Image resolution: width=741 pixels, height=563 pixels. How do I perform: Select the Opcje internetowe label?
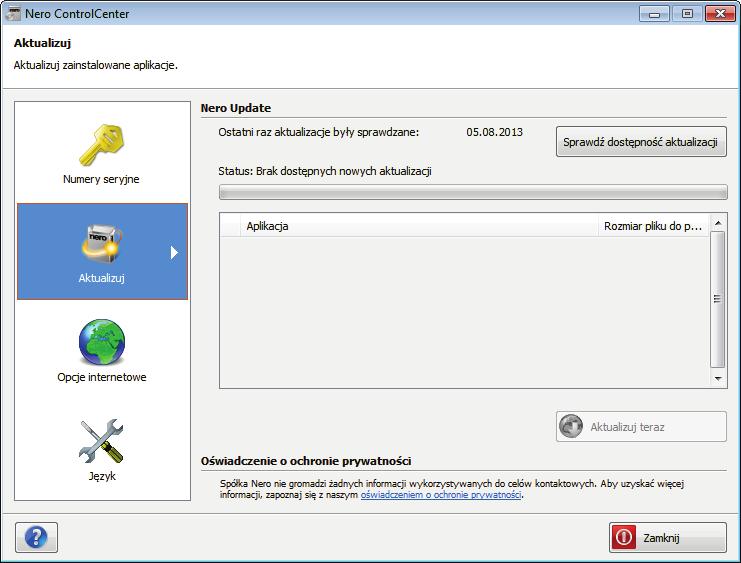click(x=102, y=377)
